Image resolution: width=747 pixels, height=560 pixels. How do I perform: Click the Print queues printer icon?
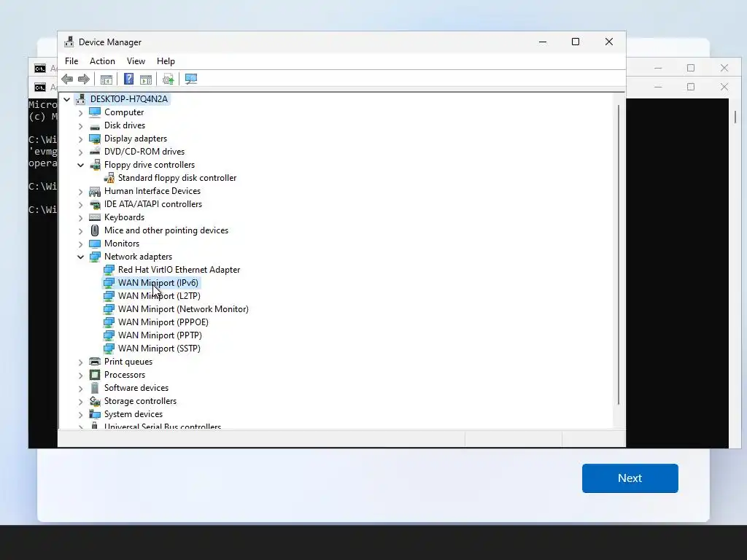point(95,362)
